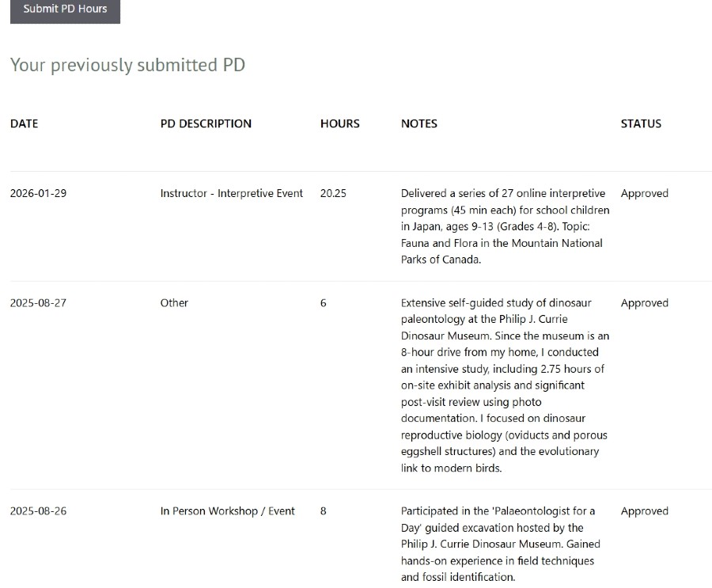Click the HOURS column header
Image resolution: width=712 pixels, height=588 pixels.
[x=339, y=123]
